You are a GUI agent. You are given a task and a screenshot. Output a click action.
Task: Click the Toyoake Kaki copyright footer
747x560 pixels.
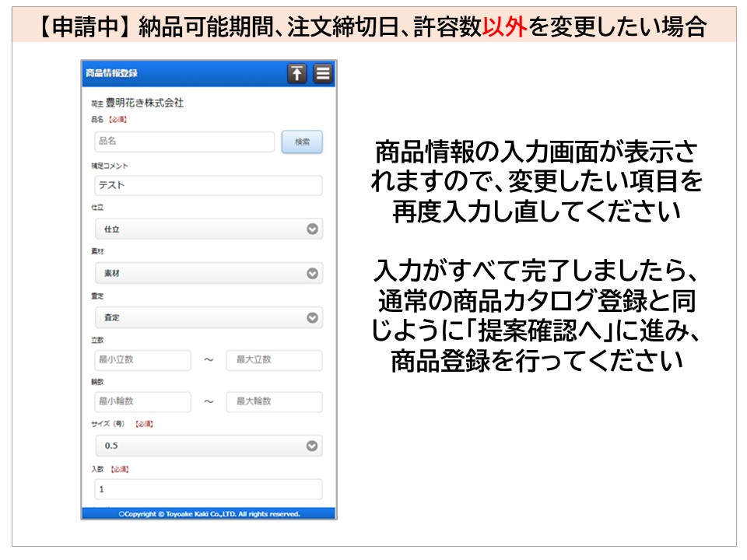pyautogui.click(x=209, y=514)
